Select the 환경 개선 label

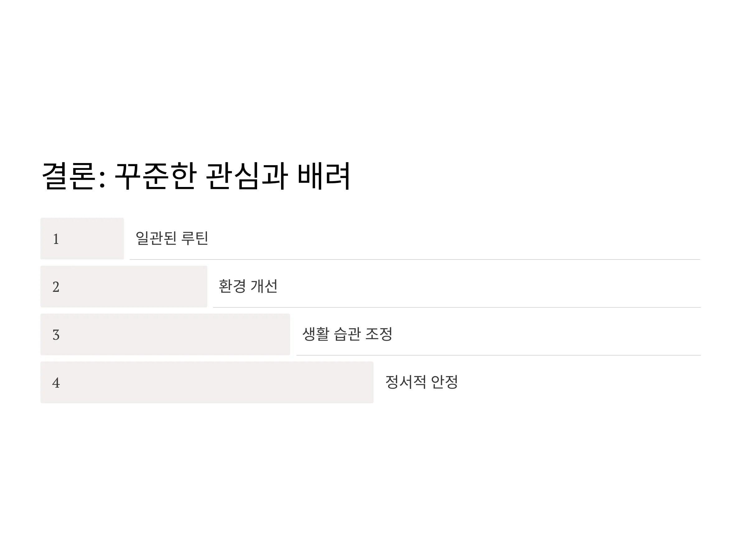pos(248,286)
